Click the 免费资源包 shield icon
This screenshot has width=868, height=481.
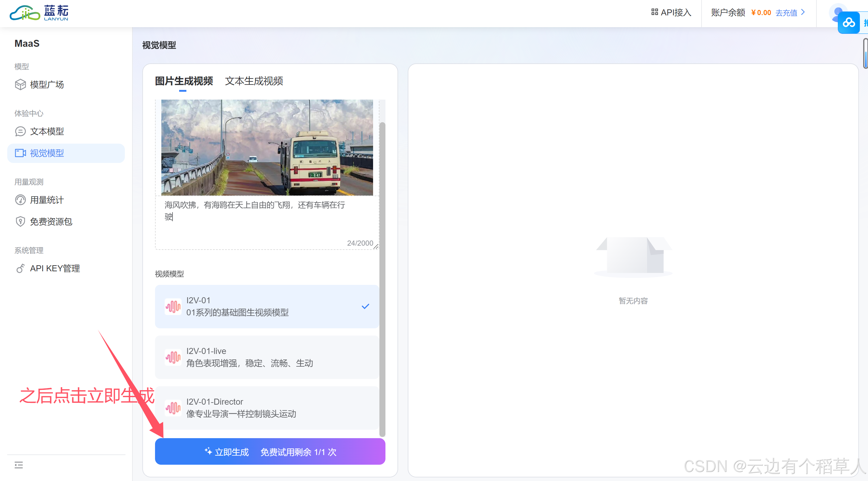(20, 222)
